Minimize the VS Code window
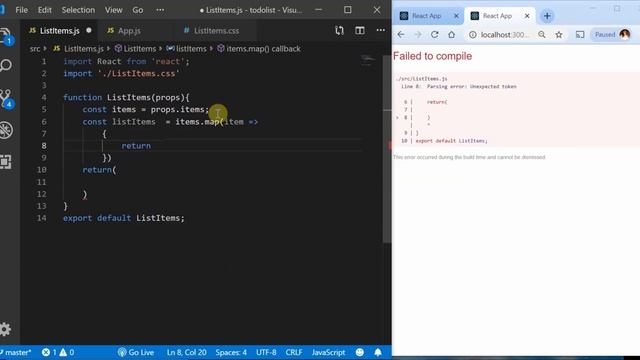This screenshot has height=360, width=640. [318, 10]
